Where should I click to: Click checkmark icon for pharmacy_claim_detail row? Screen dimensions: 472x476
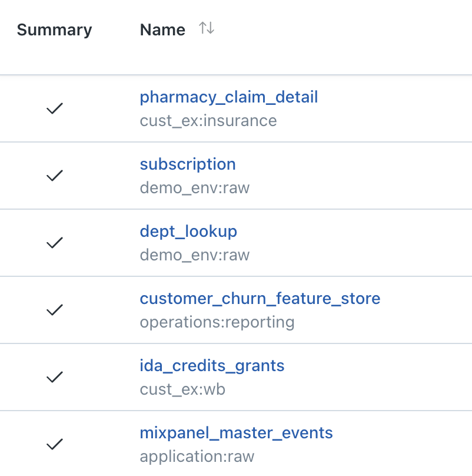pos(55,108)
